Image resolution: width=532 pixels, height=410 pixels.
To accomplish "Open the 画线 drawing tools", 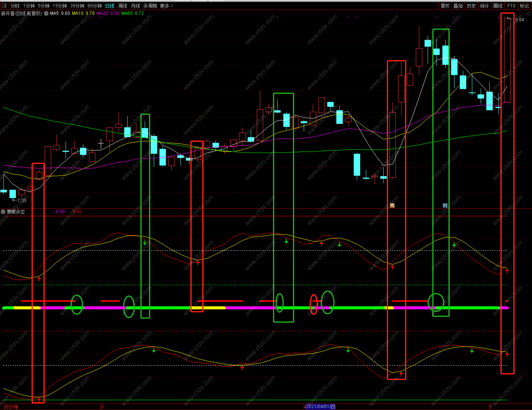I will point(498,6).
